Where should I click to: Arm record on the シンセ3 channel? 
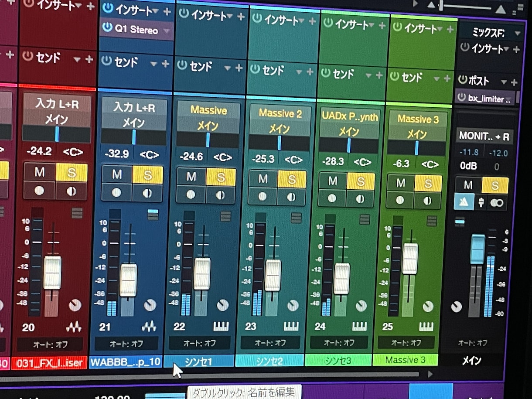tap(332, 198)
